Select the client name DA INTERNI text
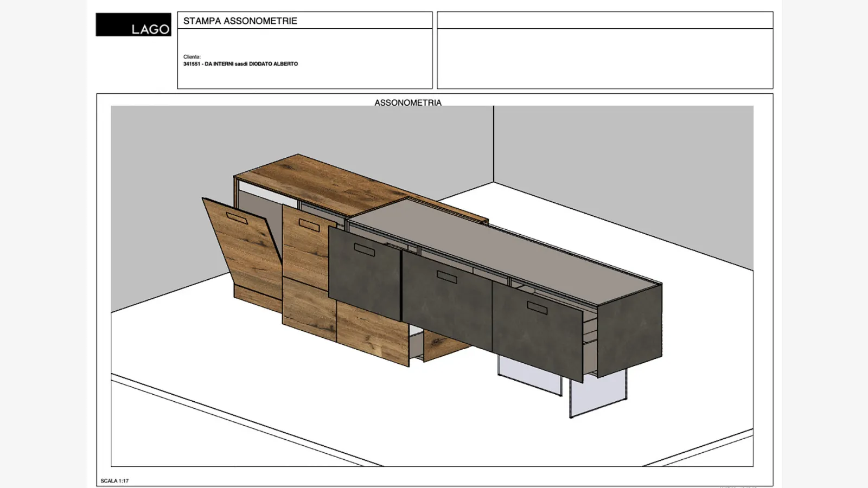The height and width of the screenshot is (488, 868). (x=240, y=64)
